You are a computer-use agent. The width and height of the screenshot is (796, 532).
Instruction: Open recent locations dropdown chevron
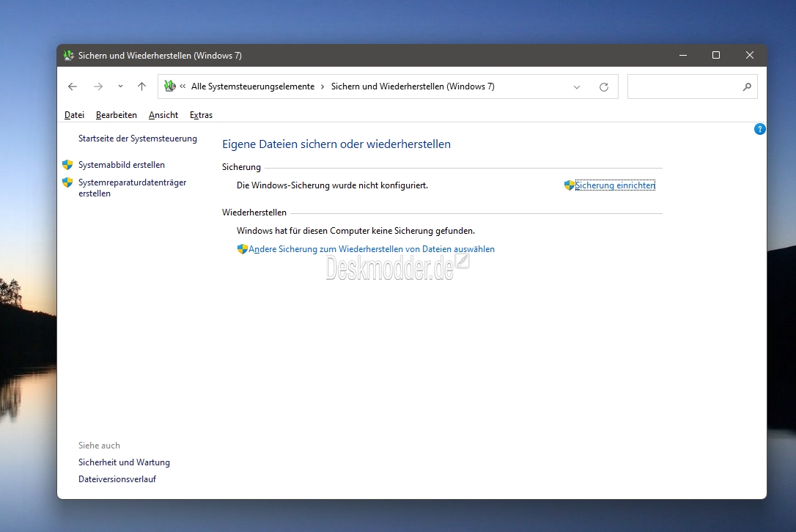(120, 86)
